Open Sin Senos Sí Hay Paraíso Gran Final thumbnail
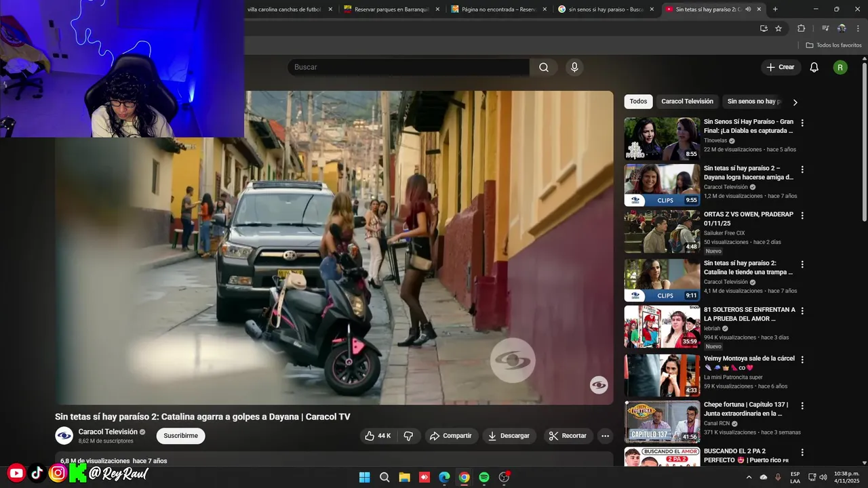The height and width of the screenshot is (488, 868). [662, 139]
